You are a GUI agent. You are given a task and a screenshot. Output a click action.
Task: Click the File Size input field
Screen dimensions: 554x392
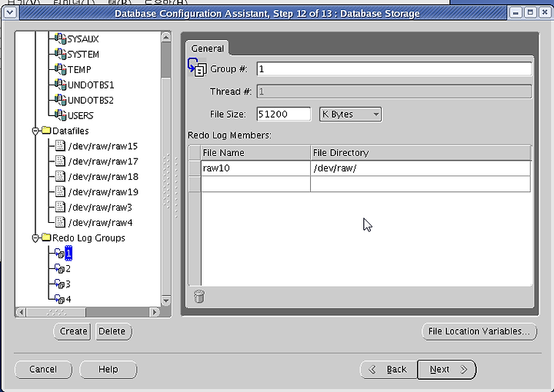click(x=284, y=115)
